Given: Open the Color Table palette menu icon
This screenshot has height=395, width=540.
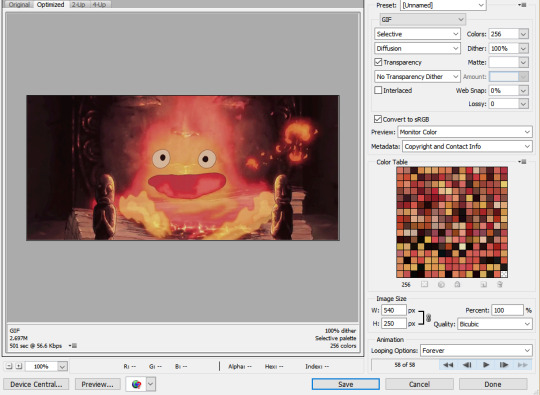Looking at the screenshot, I should pos(522,162).
